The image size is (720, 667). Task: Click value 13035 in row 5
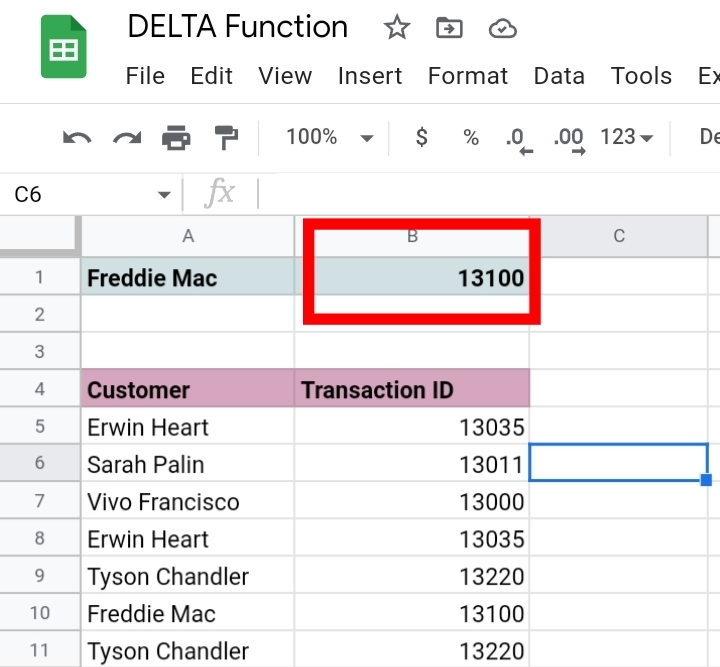pos(412,426)
